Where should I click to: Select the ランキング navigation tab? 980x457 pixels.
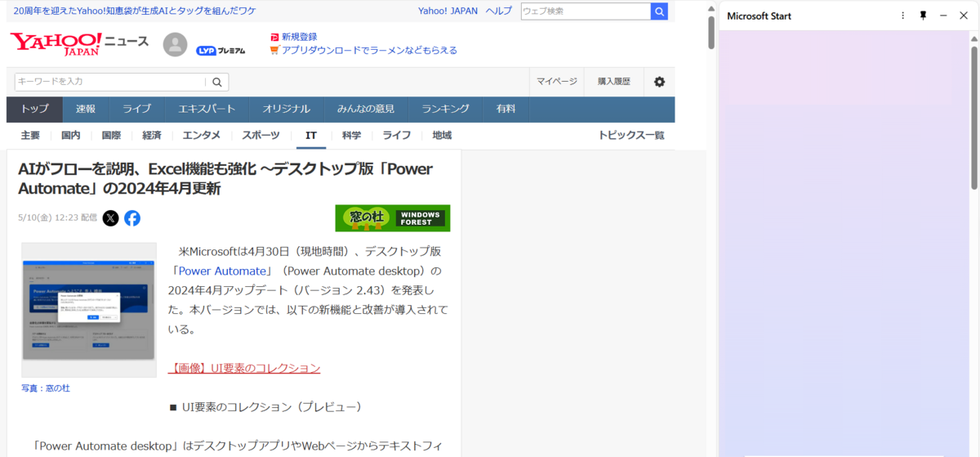click(445, 110)
